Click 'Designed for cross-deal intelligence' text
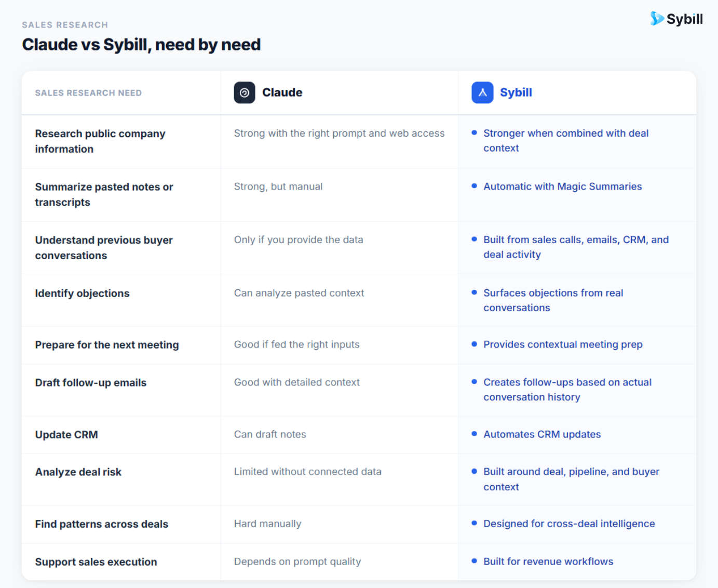 click(x=569, y=524)
